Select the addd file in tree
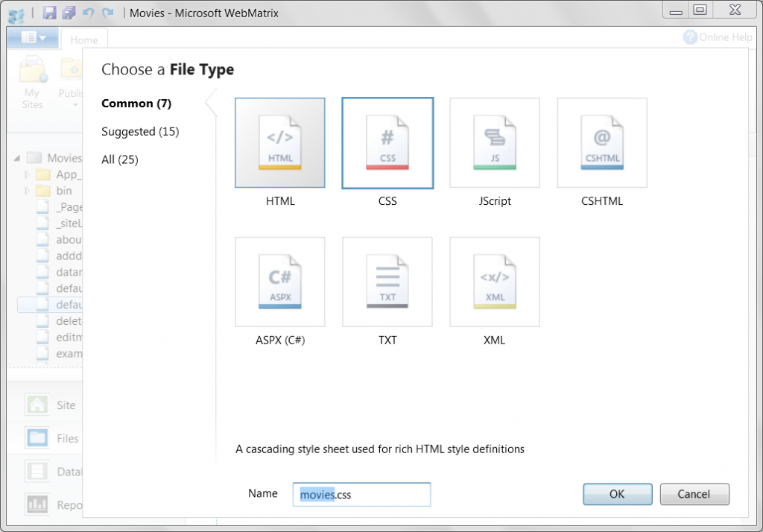 (x=60, y=256)
